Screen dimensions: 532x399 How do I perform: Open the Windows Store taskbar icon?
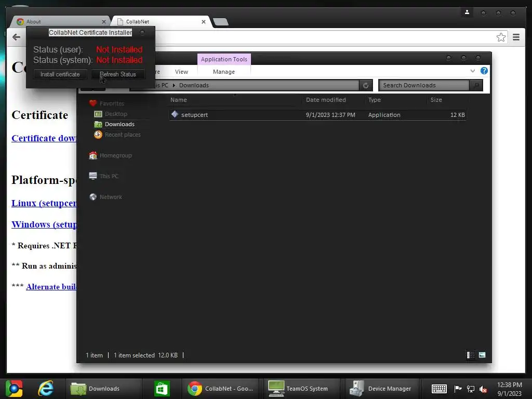click(x=162, y=389)
